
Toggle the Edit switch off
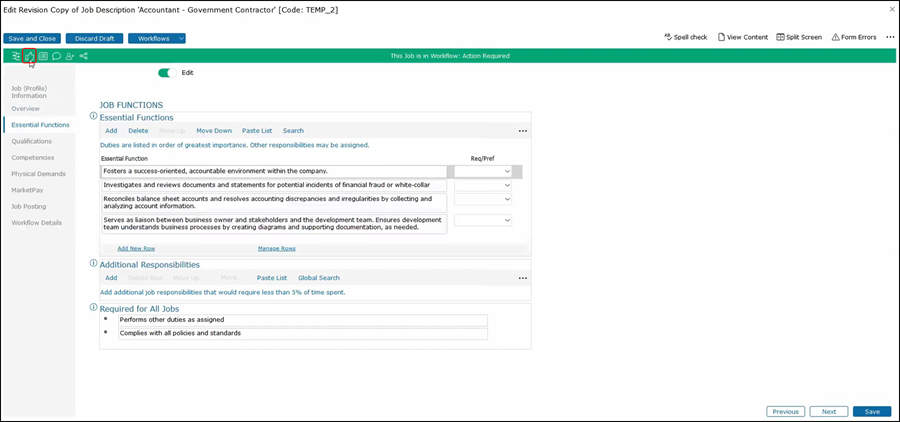pyautogui.click(x=168, y=73)
